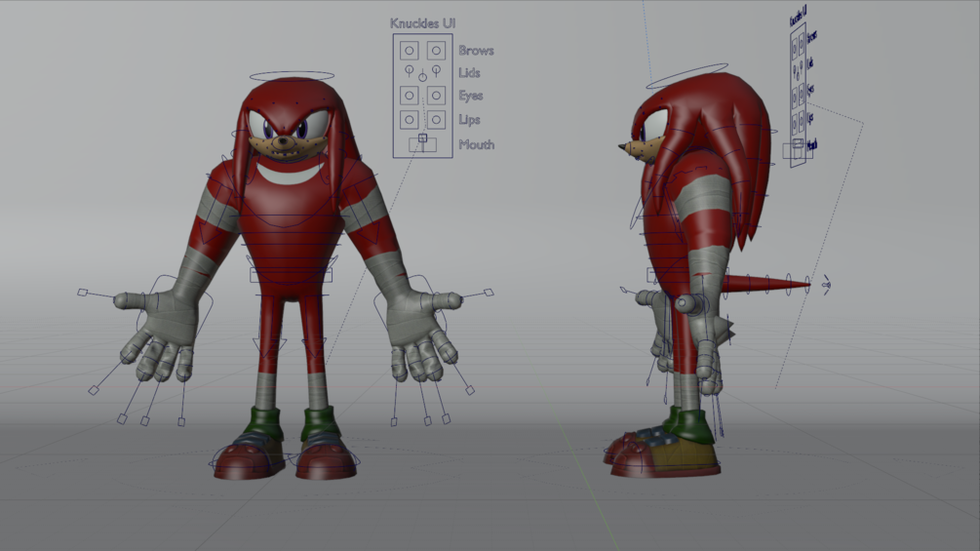
Task: Select the right Brows control box in Knuckles UI
Action: (x=436, y=50)
